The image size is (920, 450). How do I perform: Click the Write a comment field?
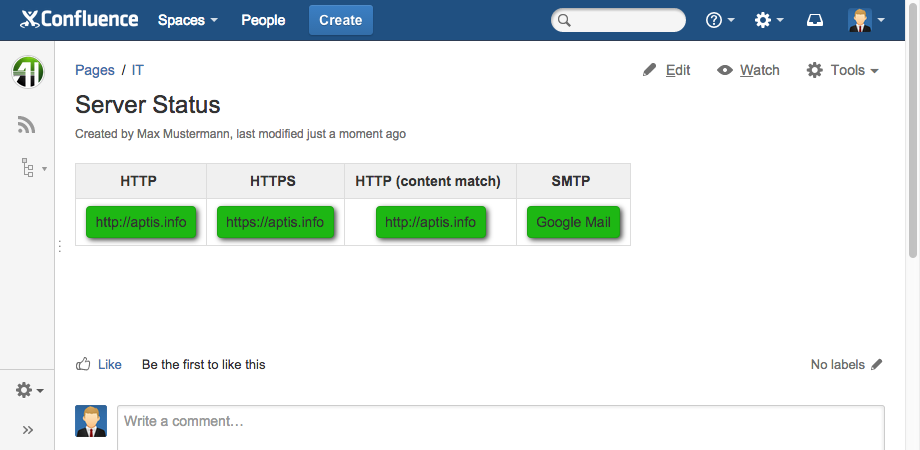pos(500,422)
